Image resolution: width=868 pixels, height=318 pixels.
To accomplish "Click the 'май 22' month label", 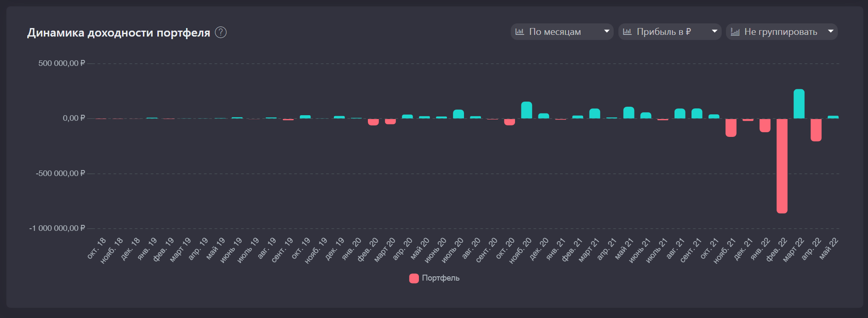I will coord(828,248).
